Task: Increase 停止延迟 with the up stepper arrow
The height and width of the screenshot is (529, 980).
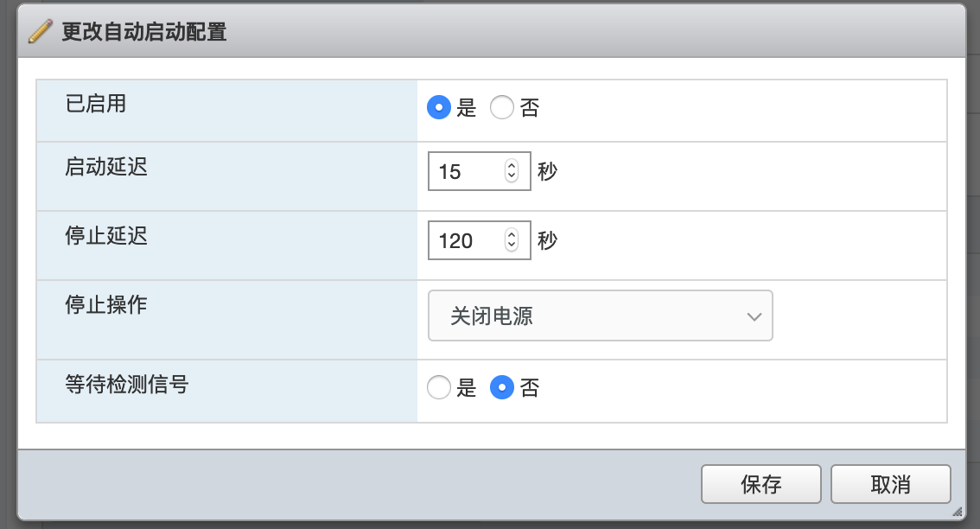Action: coord(512,234)
